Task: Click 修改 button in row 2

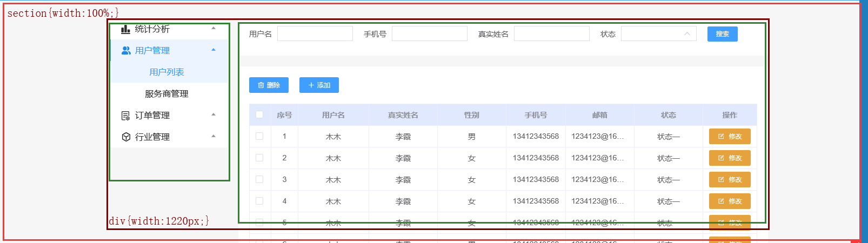Action: tap(730, 158)
